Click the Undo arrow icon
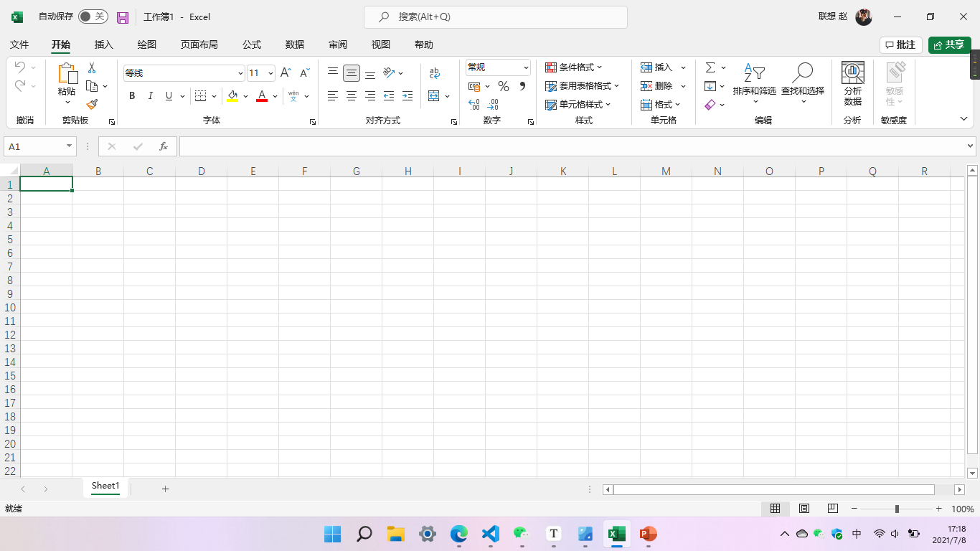Screen dimensions: 980x551 point(20,67)
